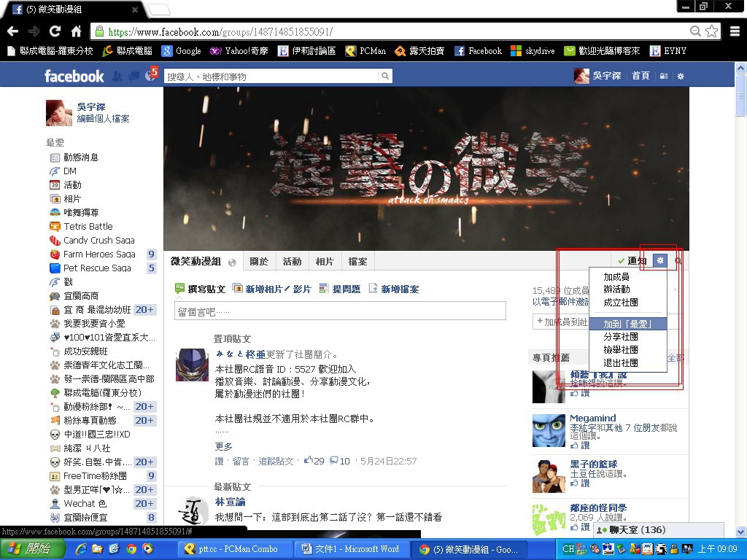This screenshot has width=747, height=560.
Task: Click the Facebook search magnifier button
Action: pyautogui.click(x=385, y=76)
